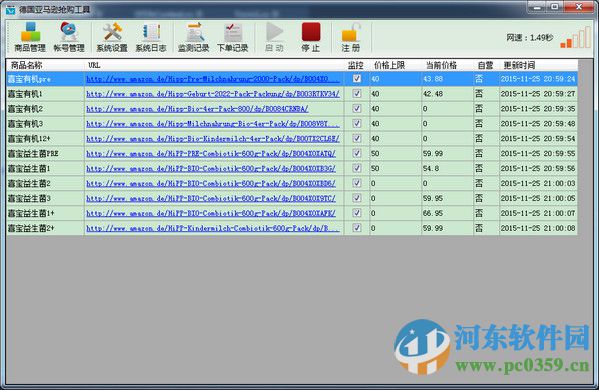Sort by 当前价格 column header
This screenshot has height=390, width=599.
(447, 65)
